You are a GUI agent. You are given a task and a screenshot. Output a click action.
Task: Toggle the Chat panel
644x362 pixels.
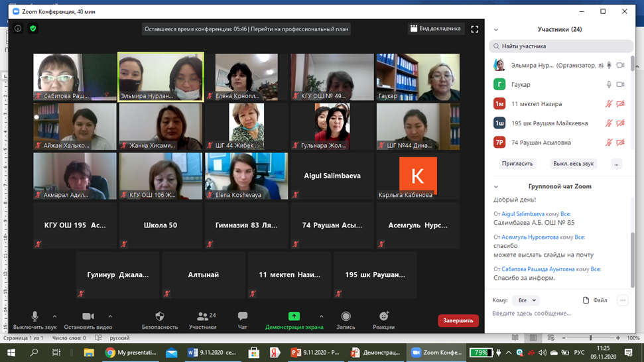coord(242,320)
